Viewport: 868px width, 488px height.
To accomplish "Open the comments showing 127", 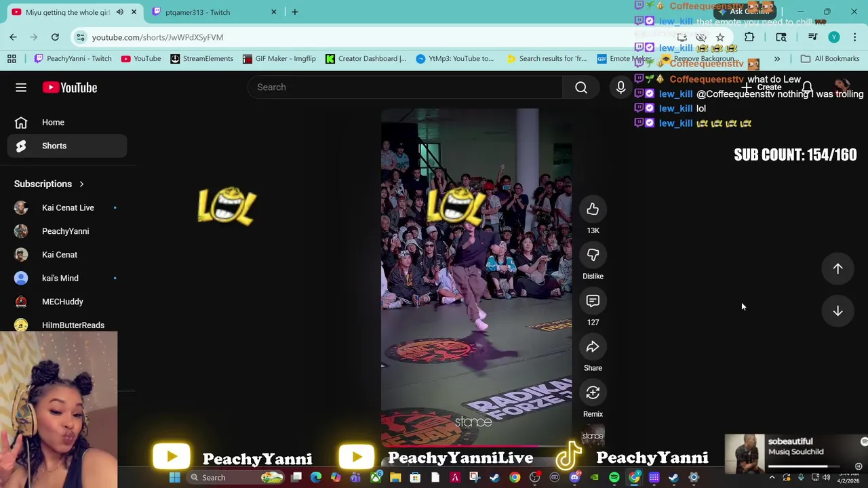I will [x=593, y=302].
